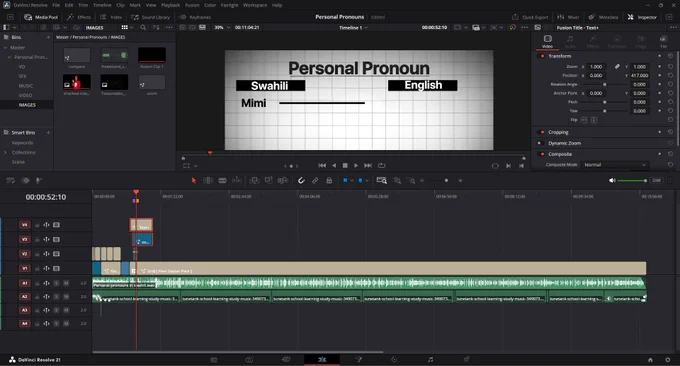The image size is (680, 366).
Task: Open the Composite Mode Normal dropdown
Action: click(615, 165)
